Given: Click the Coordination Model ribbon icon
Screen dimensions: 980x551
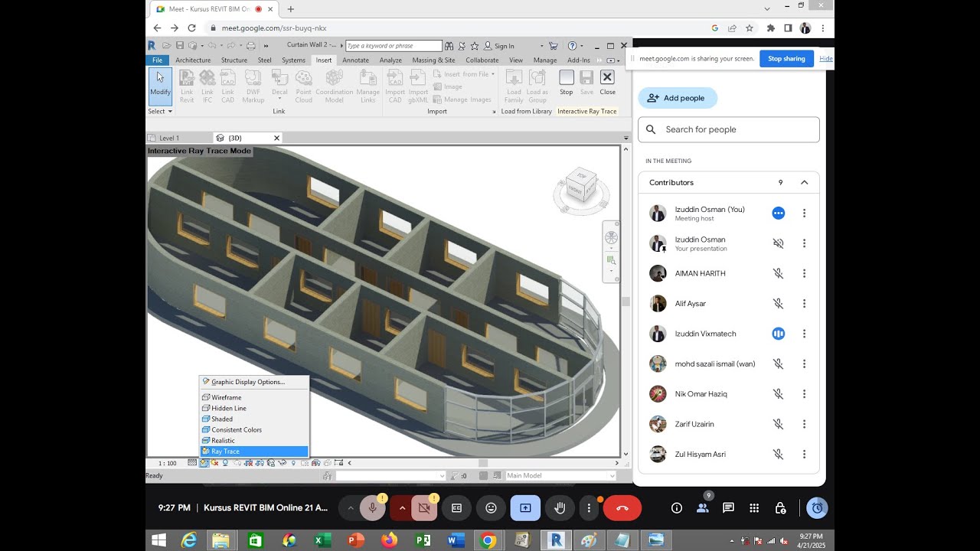Looking at the screenshot, I should tap(335, 86).
